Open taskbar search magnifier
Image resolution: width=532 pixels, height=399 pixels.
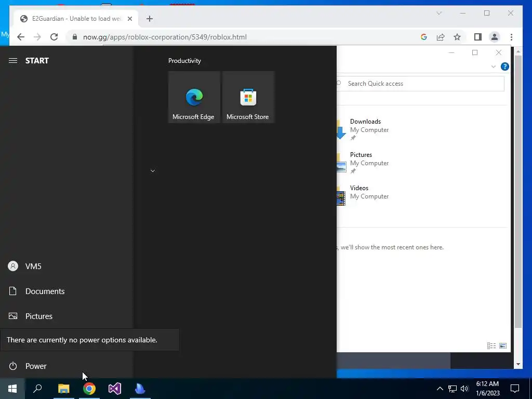click(37, 389)
